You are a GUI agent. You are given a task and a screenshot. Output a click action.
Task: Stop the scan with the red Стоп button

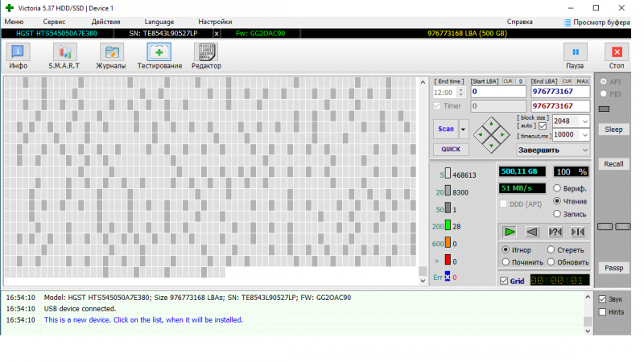pos(617,56)
